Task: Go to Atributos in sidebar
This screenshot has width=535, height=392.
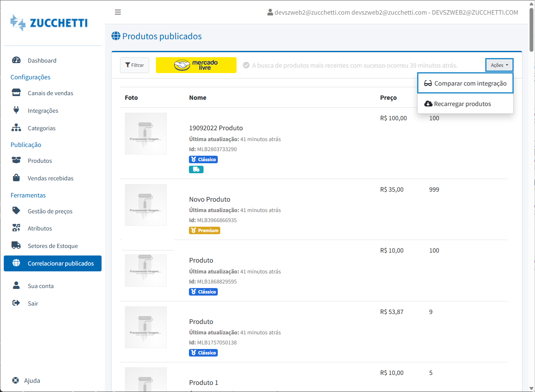Action: point(40,228)
